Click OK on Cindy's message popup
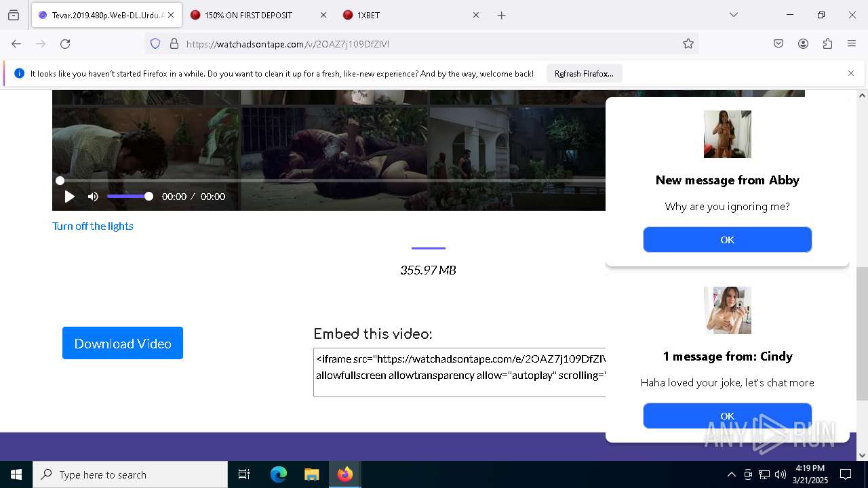 (x=728, y=415)
